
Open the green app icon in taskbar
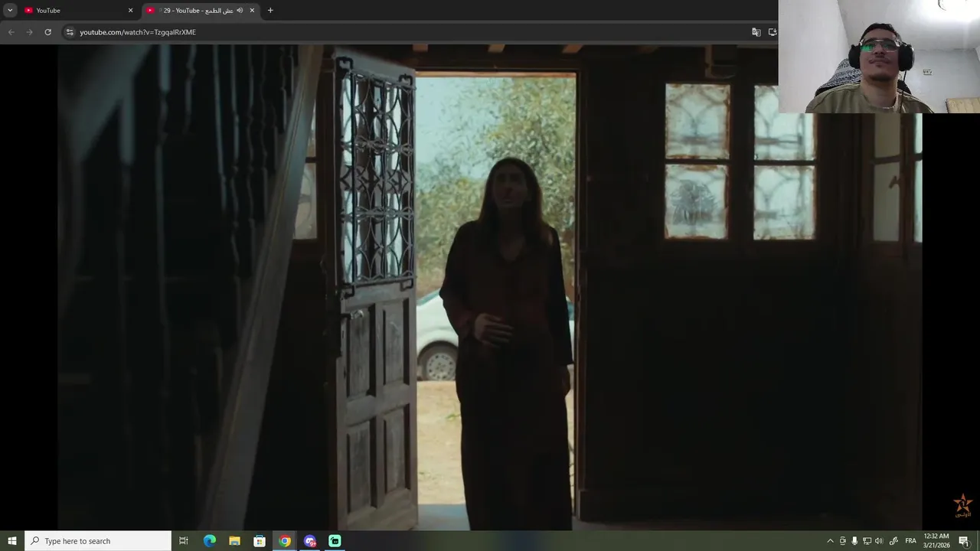[335, 541]
